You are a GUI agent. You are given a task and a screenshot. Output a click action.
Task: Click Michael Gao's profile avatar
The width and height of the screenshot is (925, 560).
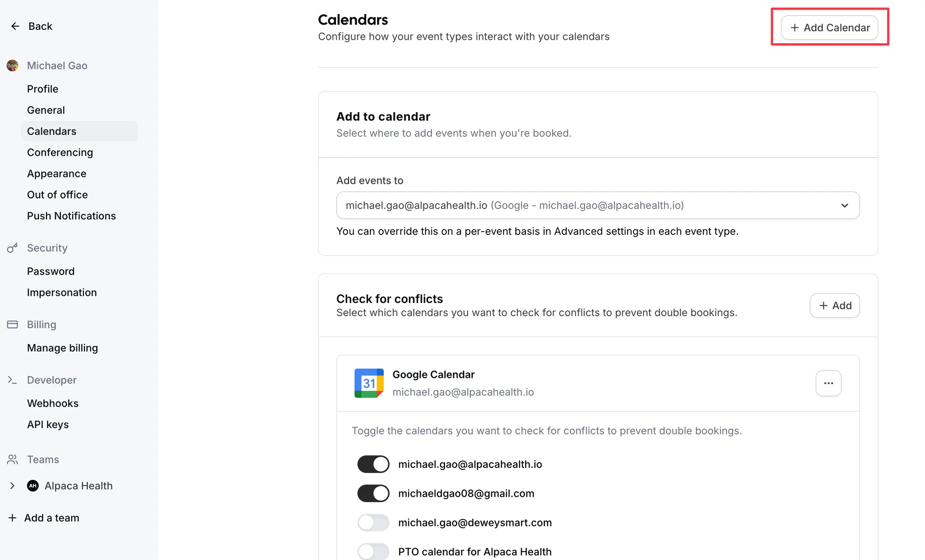coord(13,65)
